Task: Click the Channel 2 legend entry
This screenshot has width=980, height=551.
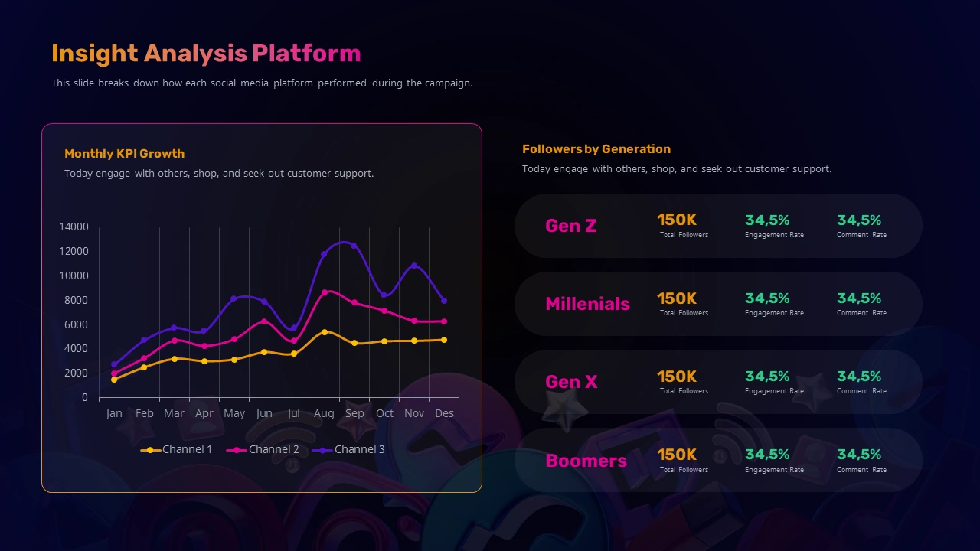Action: [263, 449]
